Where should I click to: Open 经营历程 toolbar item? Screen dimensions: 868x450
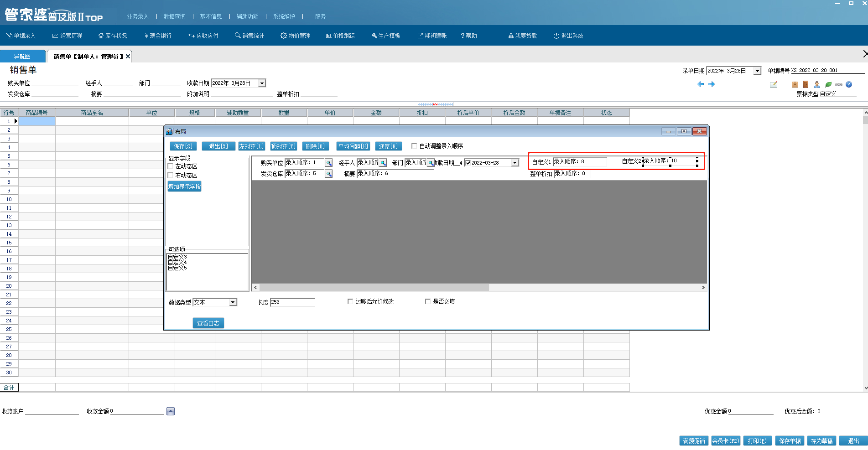pyautogui.click(x=68, y=36)
